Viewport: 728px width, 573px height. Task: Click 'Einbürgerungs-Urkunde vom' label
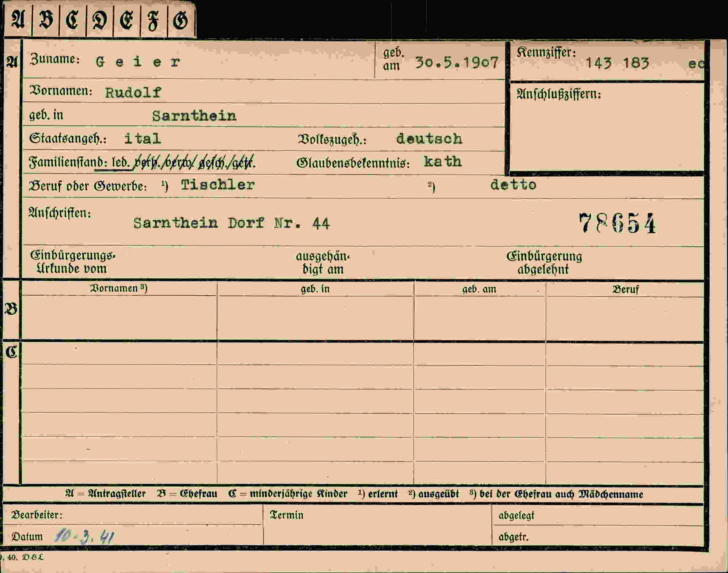(73, 262)
